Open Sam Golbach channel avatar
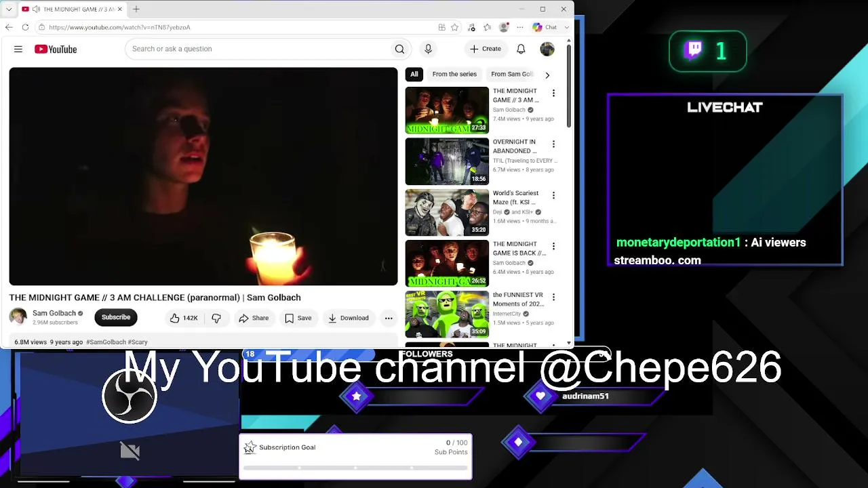 coord(18,317)
